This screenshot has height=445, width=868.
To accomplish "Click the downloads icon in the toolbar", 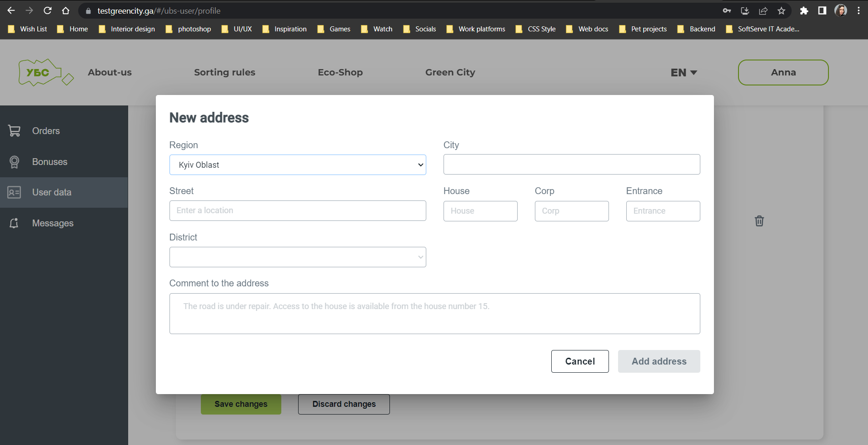I will [745, 10].
